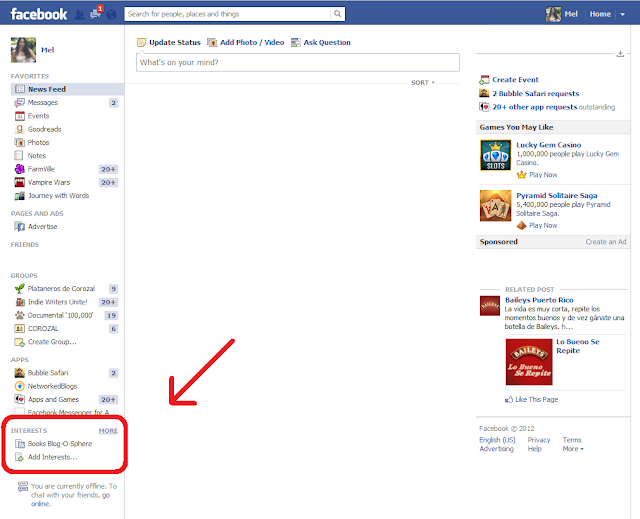640x519 pixels.
Task: Go to Home in the top bar
Action: coord(600,14)
